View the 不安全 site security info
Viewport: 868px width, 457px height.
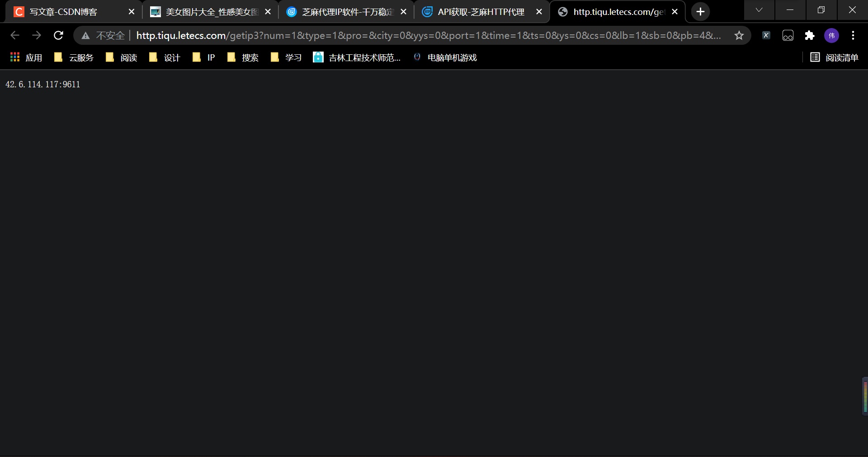point(103,35)
